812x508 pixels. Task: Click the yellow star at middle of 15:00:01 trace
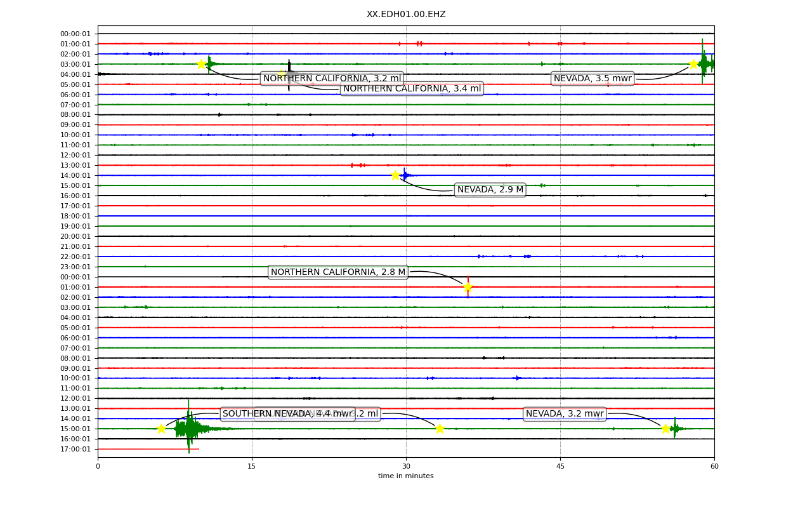click(440, 429)
